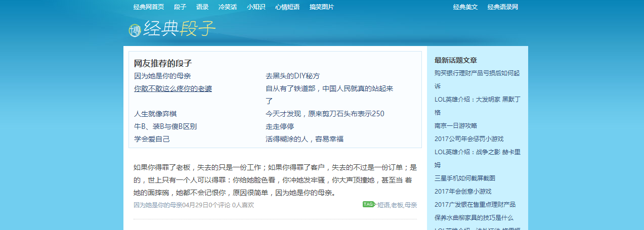Read the joke 人生就像弈棋
The height and width of the screenshot is (230, 644).
pos(155,114)
